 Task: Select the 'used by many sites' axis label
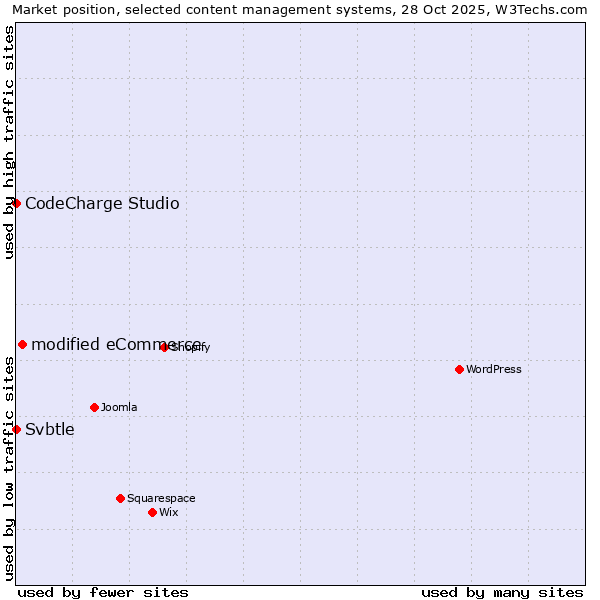point(502,592)
